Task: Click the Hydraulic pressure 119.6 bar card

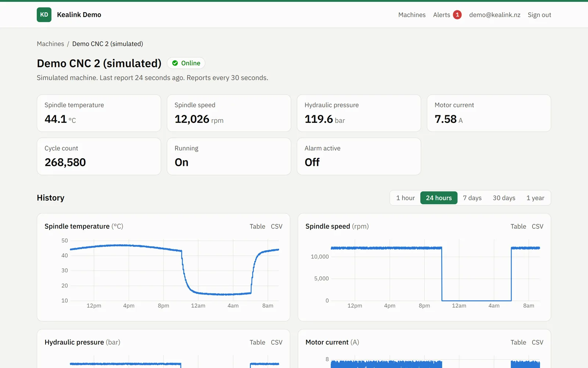Action: (x=359, y=113)
